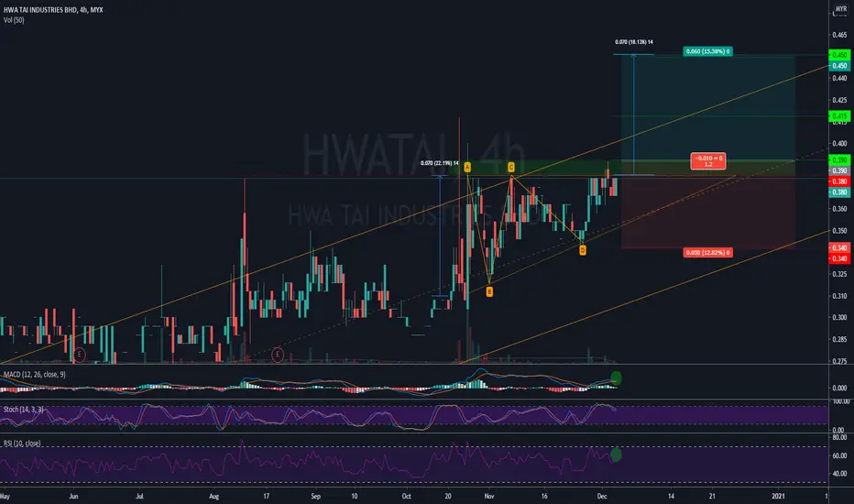The width and height of the screenshot is (854, 504).
Task: Click the 0.325 price axis value
Action: tap(839, 274)
